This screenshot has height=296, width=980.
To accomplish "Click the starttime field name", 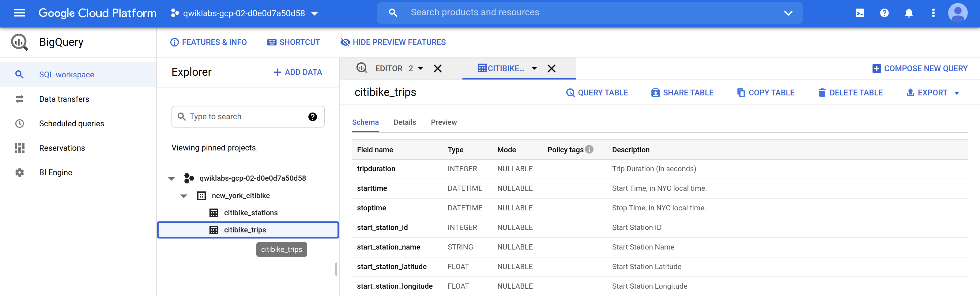I will pyautogui.click(x=372, y=188).
